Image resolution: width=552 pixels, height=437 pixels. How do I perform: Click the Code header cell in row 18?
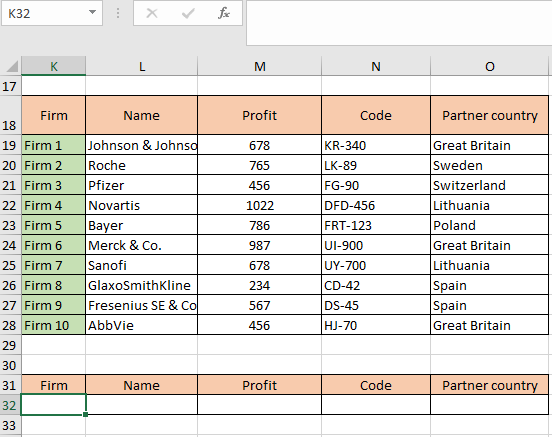pyautogui.click(x=376, y=115)
